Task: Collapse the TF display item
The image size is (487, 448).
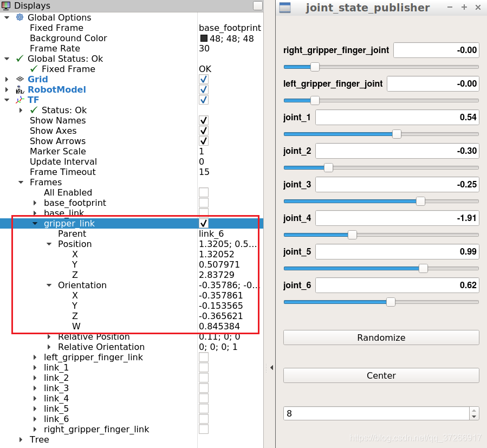Action: pos(7,100)
